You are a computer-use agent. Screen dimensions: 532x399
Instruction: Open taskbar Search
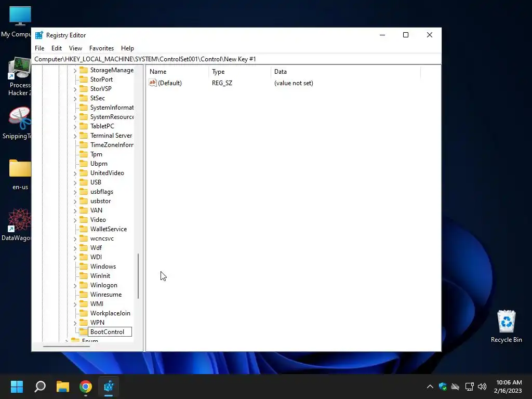(x=40, y=387)
